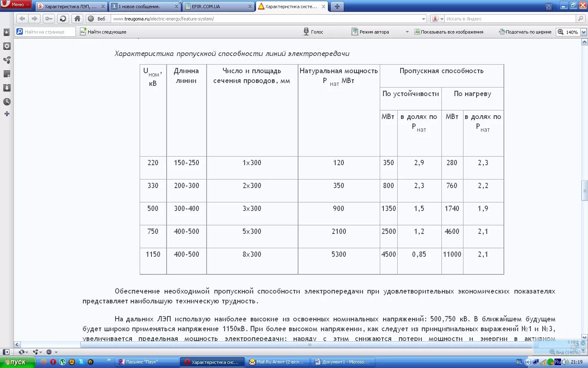
Task: Close the active Характеристика систе… tab
Action: pos(323,7)
